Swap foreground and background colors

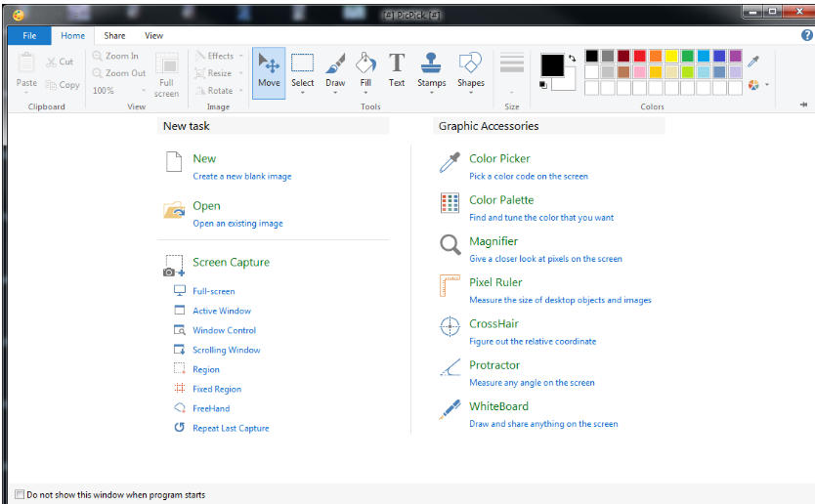572,58
